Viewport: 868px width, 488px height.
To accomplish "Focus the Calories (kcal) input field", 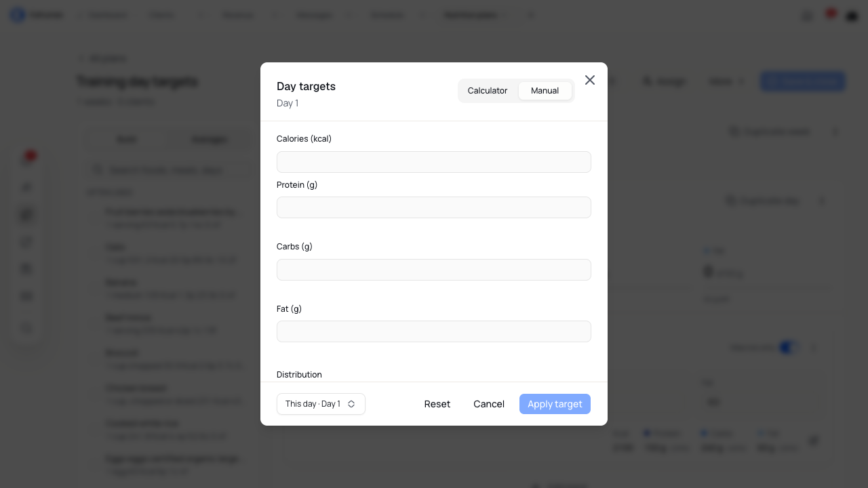I will point(434,162).
